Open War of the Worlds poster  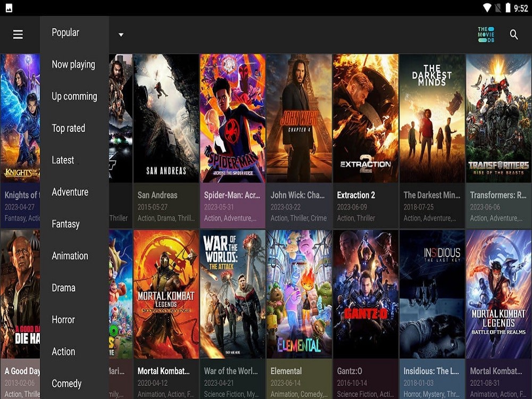232,294
